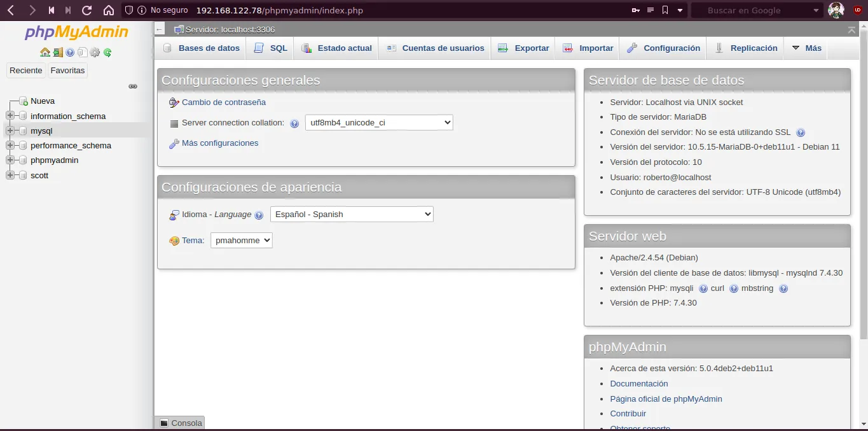The image size is (868, 431).
Task: Open the SQL tab
Action: click(270, 48)
